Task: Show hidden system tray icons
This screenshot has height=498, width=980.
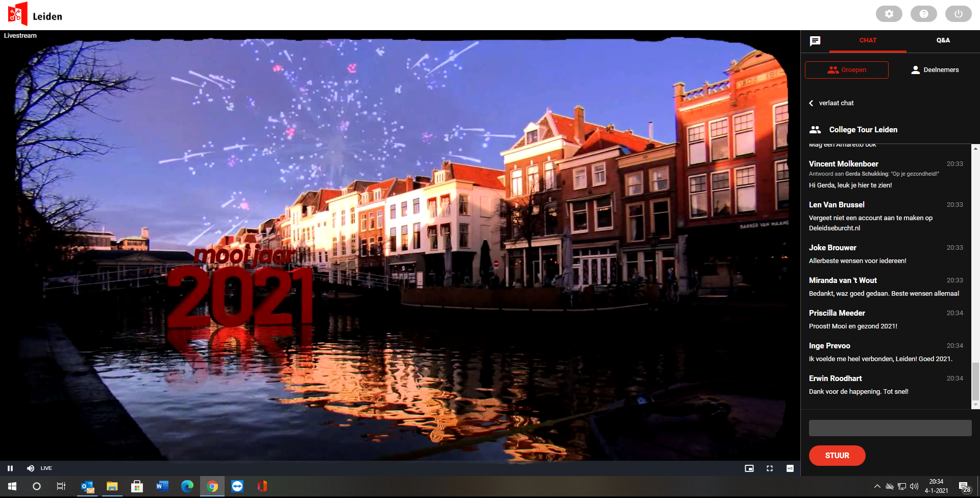Action: click(877, 486)
